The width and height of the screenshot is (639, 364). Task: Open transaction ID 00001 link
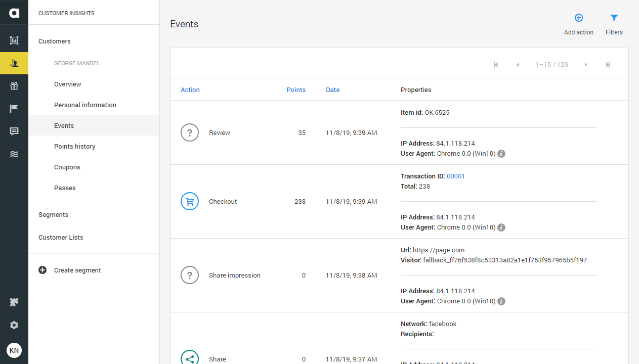tap(456, 176)
